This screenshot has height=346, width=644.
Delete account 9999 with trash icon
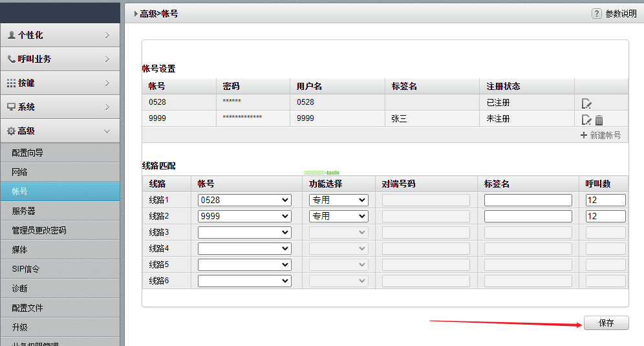(x=599, y=120)
